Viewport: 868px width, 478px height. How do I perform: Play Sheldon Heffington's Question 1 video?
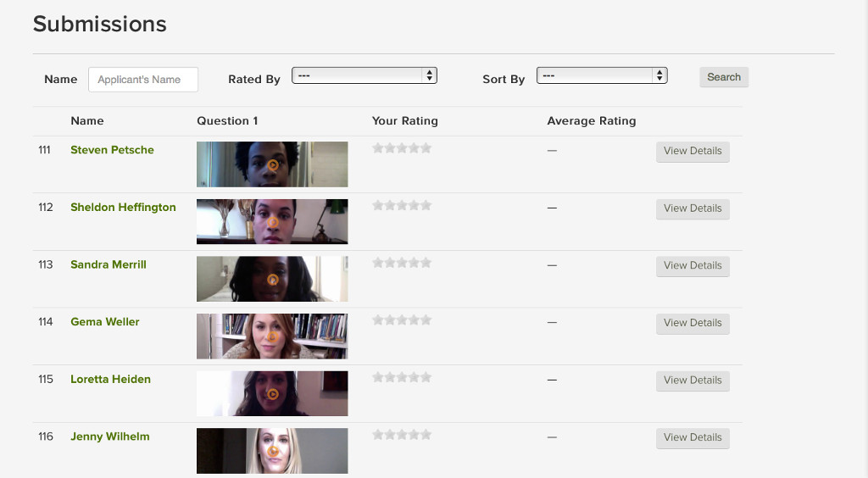[x=272, y=222]
